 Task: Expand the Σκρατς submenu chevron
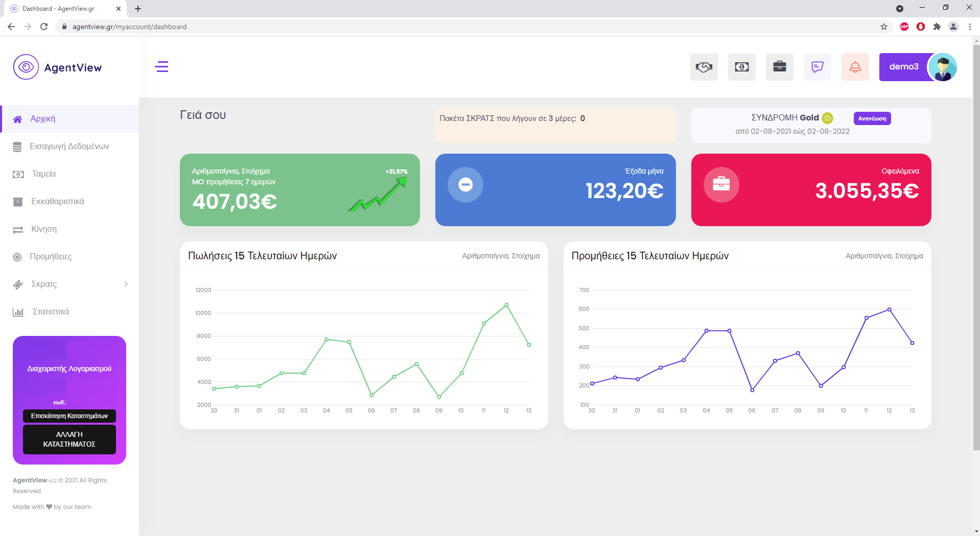click(x=126, y=284)
